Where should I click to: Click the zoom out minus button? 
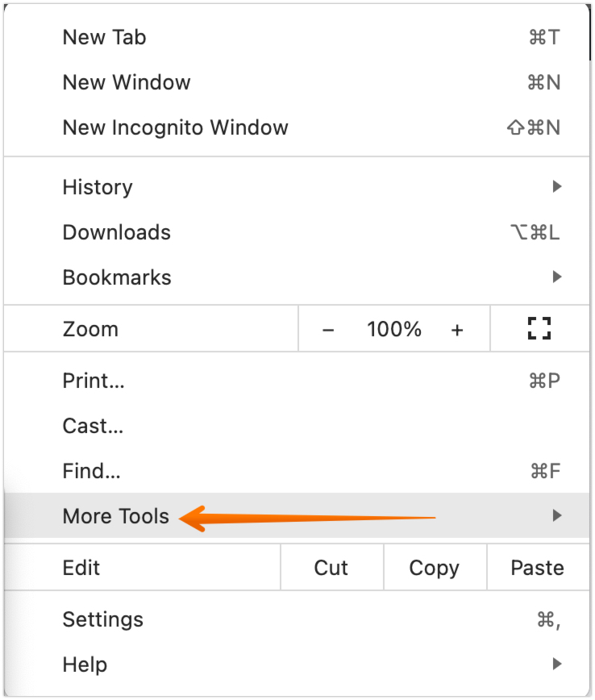pyautogui.click(x=328, y=329)
